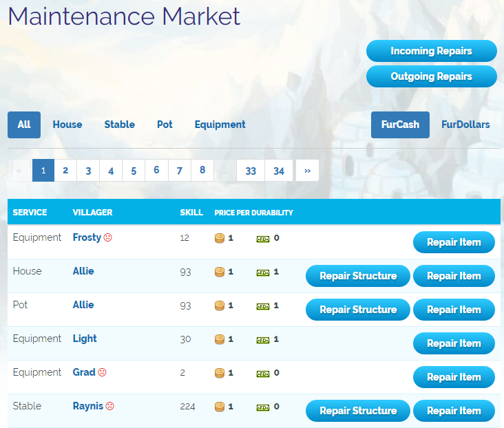Filter services by House

67,125
